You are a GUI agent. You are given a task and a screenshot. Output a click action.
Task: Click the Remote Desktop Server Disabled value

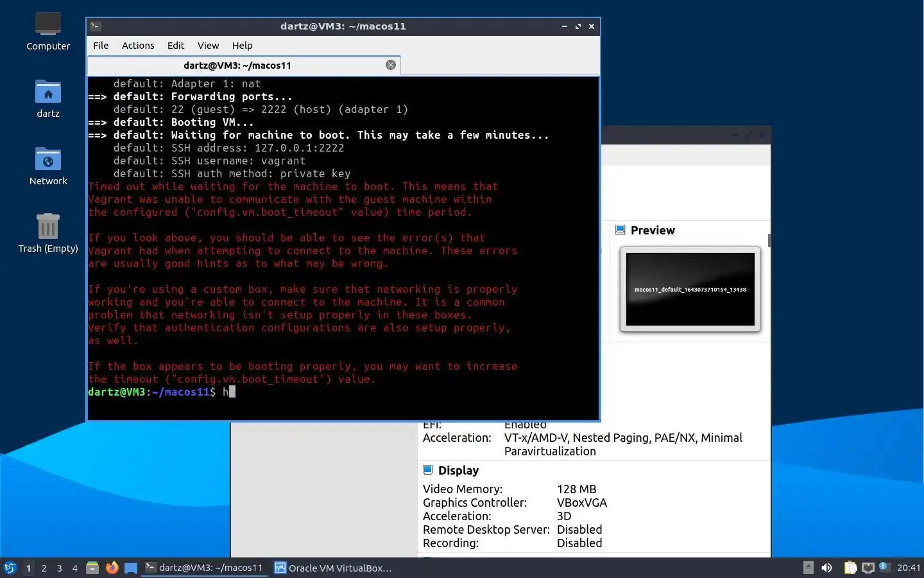point(579,529)
